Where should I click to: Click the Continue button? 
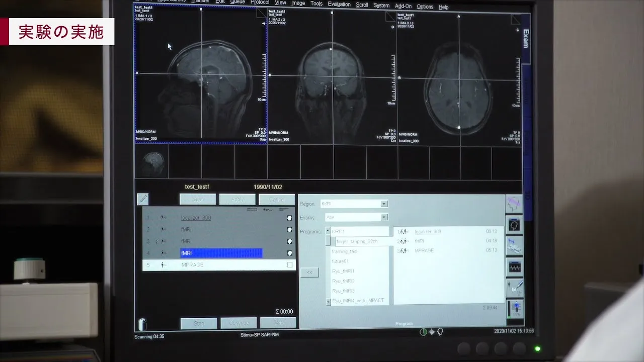click(238, 323)
